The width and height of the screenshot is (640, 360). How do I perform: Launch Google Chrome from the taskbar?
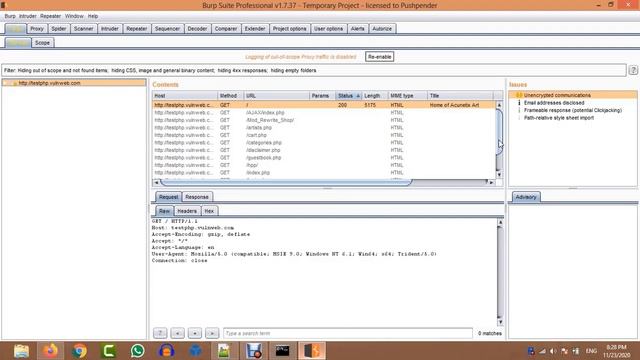80,351
